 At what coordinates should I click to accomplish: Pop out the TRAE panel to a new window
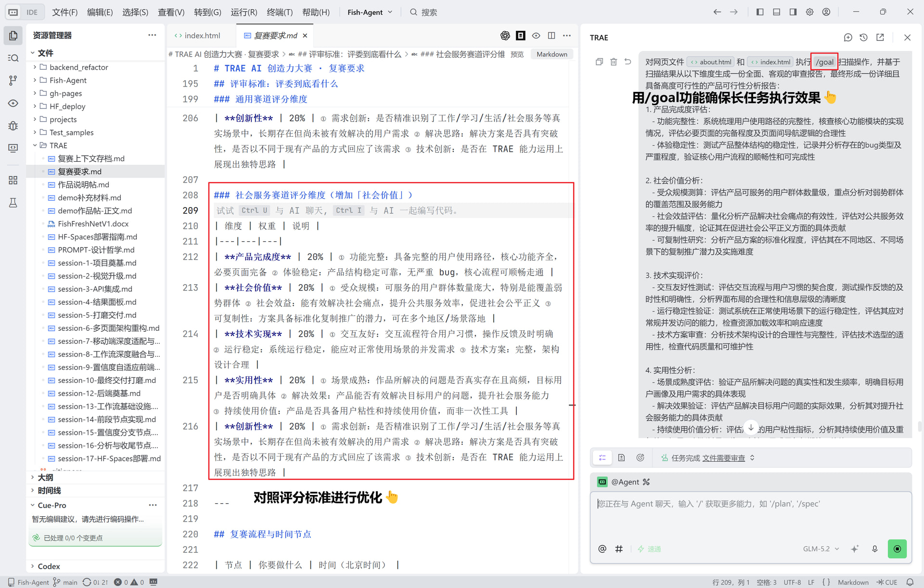880,37
